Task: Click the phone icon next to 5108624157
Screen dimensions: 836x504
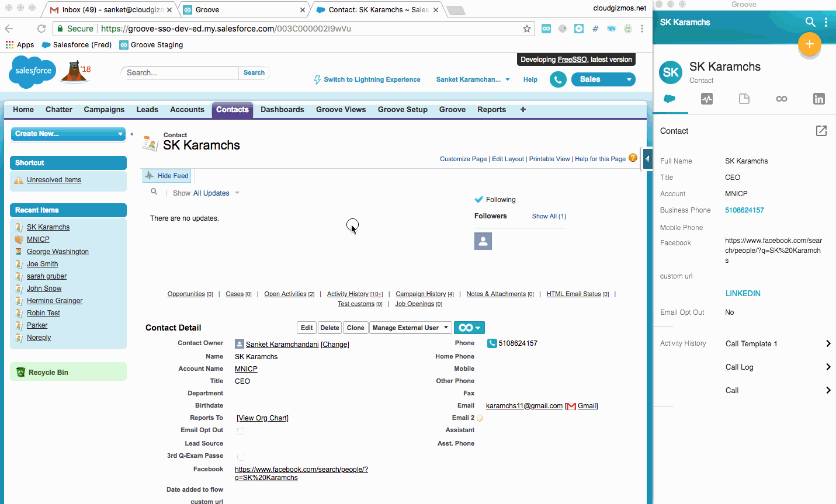Action: (492, 343)
